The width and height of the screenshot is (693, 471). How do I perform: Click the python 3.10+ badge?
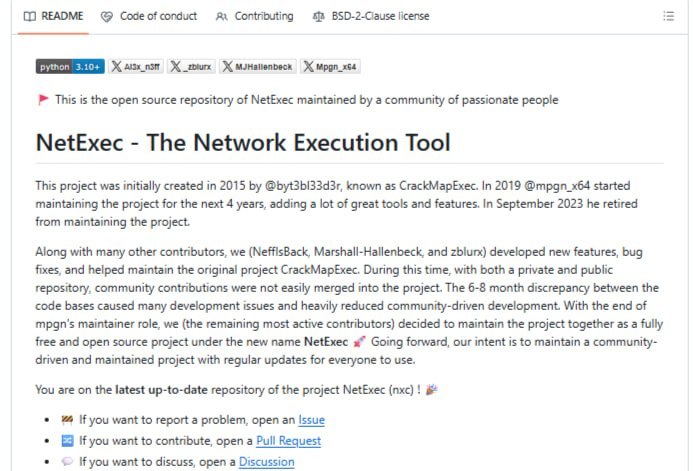click(x=70, y=67)
